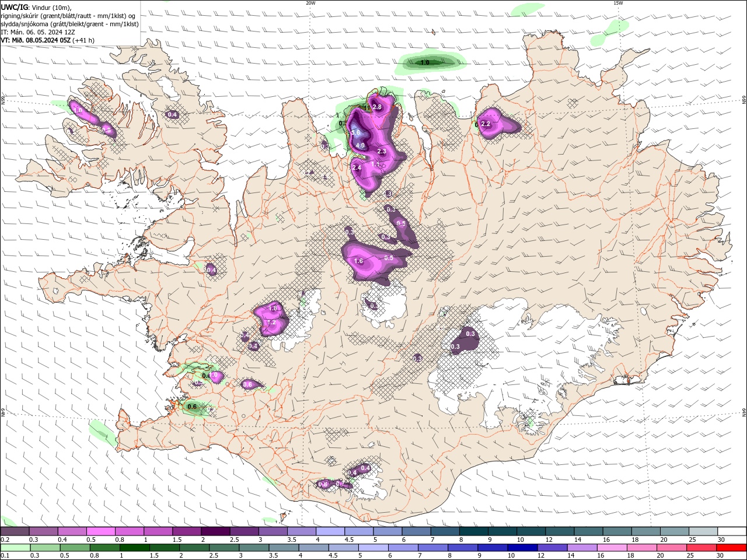
Task: Click snow-scale swatch between 1 and 1.5
Action: (x=157, y=531)
